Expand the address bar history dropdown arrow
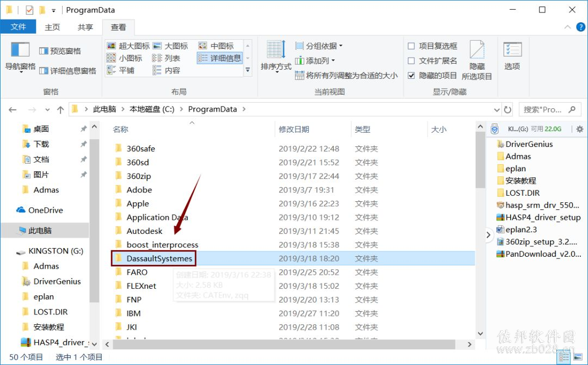The width and height of the screenshot is (588, 365). click(497, 110)
